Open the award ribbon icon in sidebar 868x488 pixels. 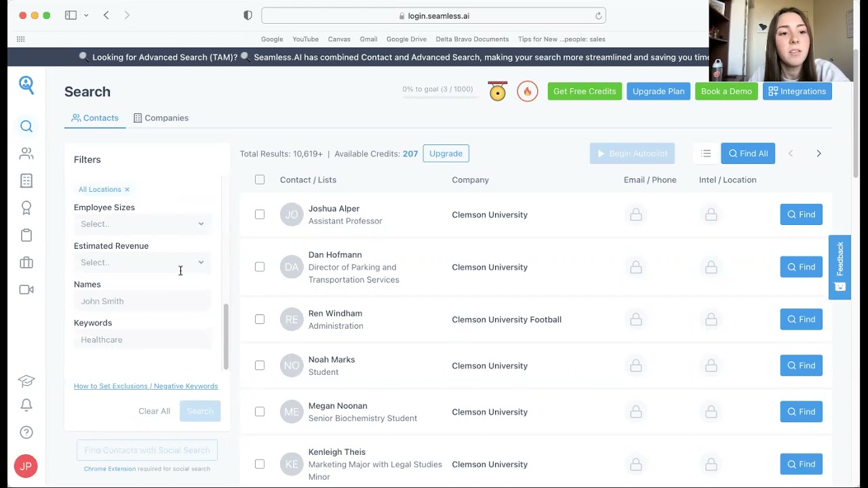[x=26, y=208]
